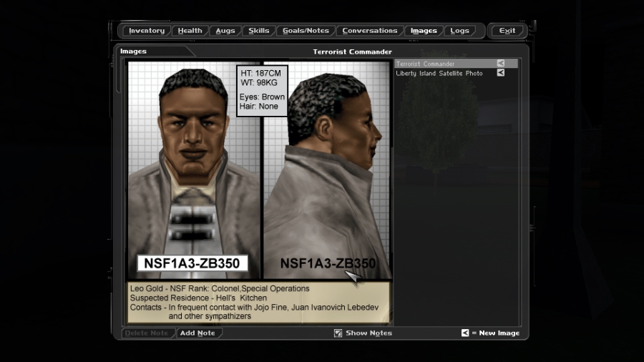
Task: Open the Logs tab
Action: 459,31
